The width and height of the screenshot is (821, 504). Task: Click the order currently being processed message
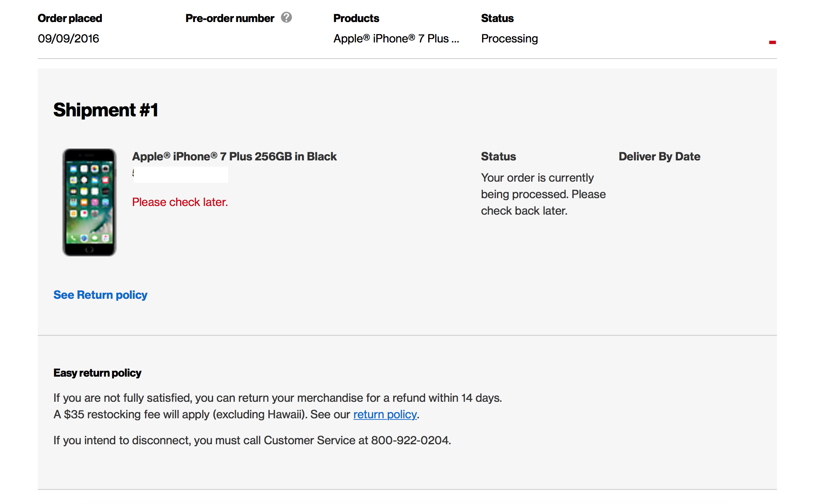(543, 194)
